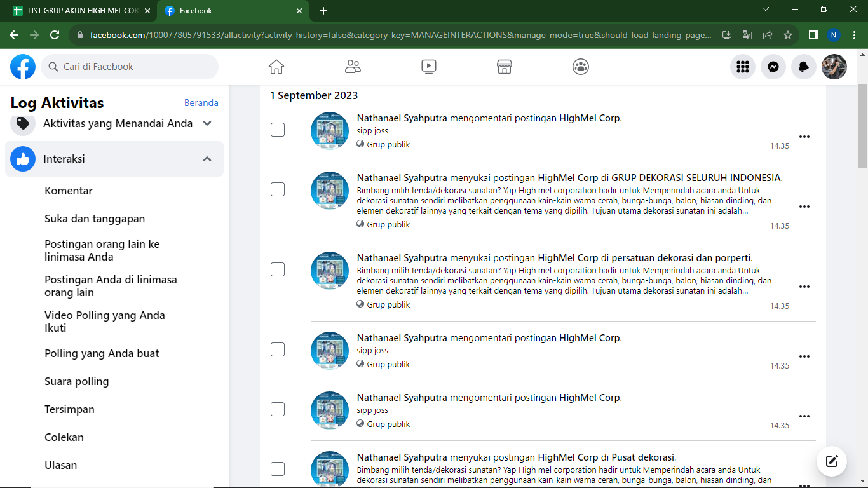
Task: Open the Video icon in top navigation
Action: pyautogui.click(x=429, y=67)
